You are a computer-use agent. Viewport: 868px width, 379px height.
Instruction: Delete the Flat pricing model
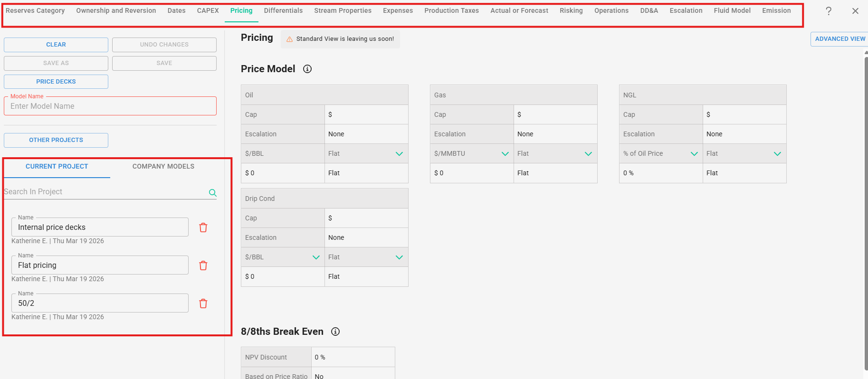pos(203,265)
